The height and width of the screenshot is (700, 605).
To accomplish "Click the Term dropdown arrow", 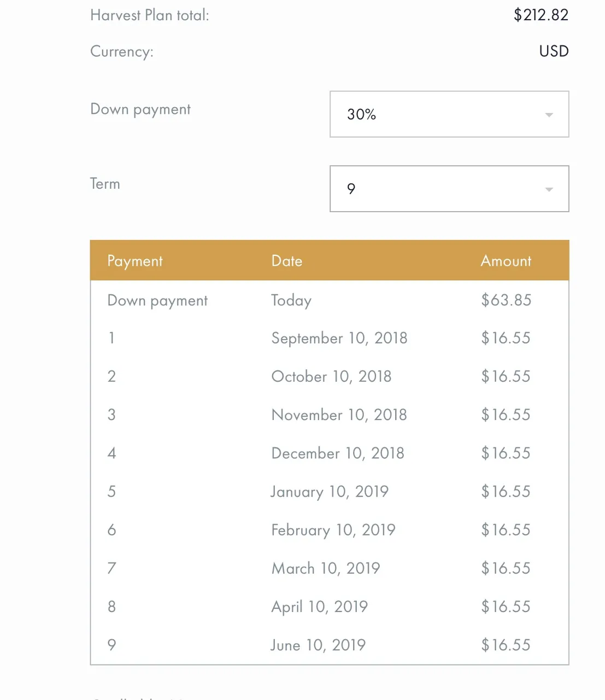I will (549, 189).
